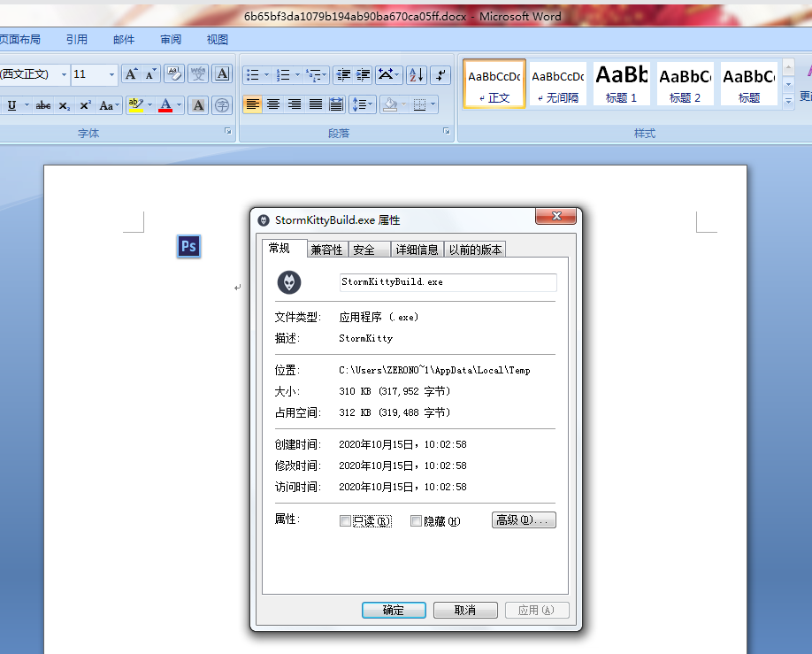Open the 段落 group dialog launcher
Viewport: 812px width, 654px height.
coord(447,131)
